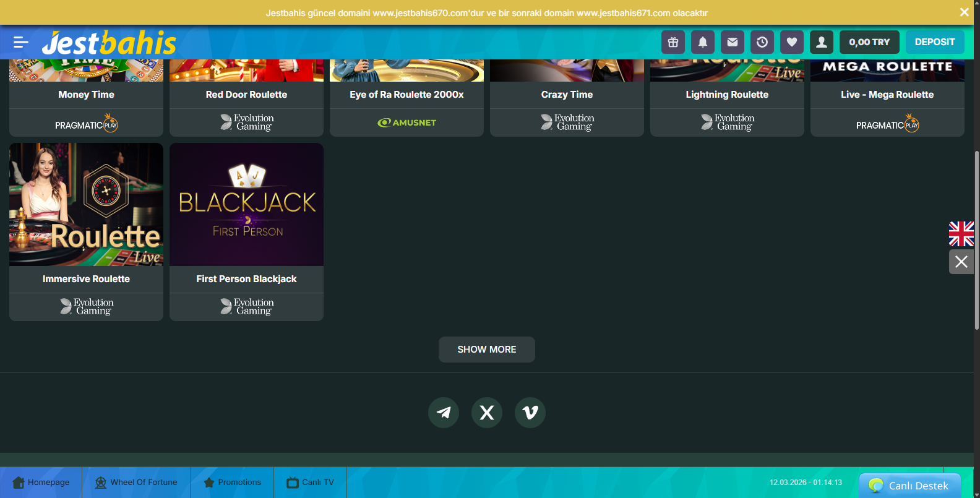
Task: Go to Homepage in bottom bar
Action: point(41,483)
